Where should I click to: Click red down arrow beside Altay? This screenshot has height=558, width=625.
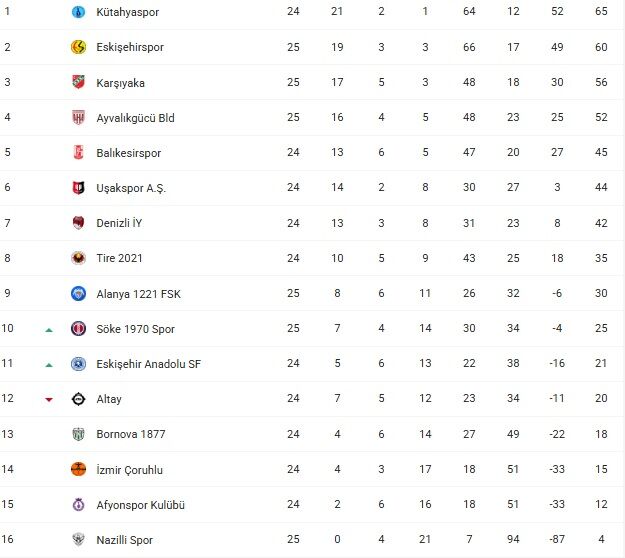[48, 400]
